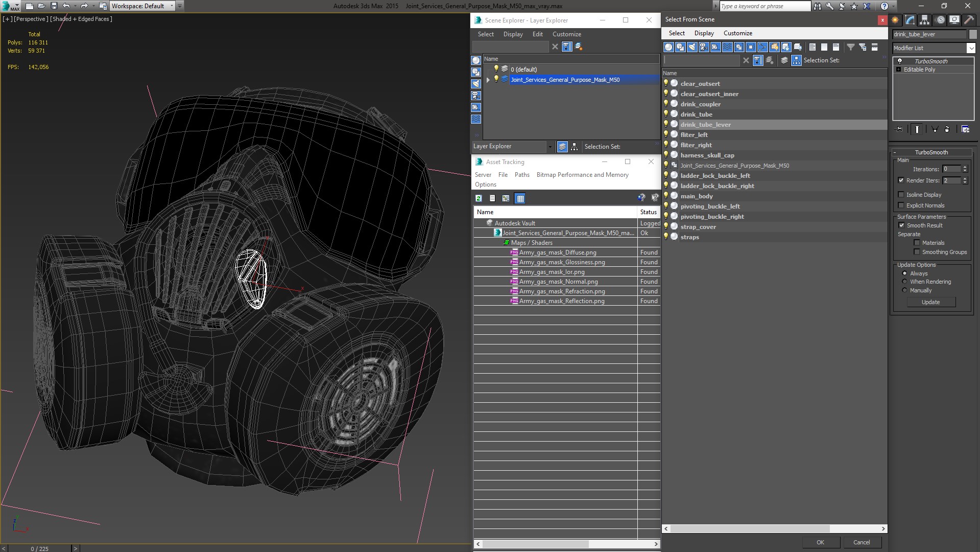Toggle Display Helpers filter in Select From Scene

[715, 47]
